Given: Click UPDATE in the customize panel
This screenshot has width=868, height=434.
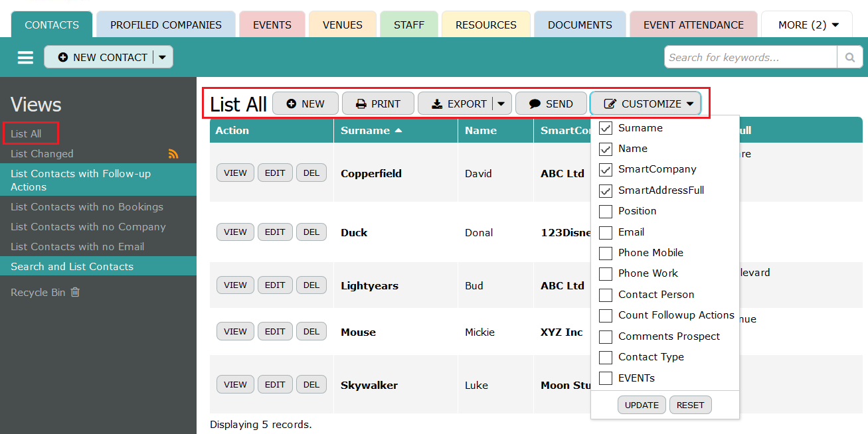Looking at the screenshot, I should [642, 405].
